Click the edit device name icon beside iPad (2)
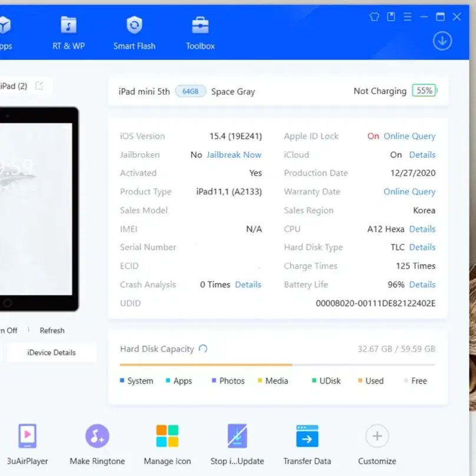Image resolution: width=476 pixels, height=476 pixels. (x=39, y=86)
